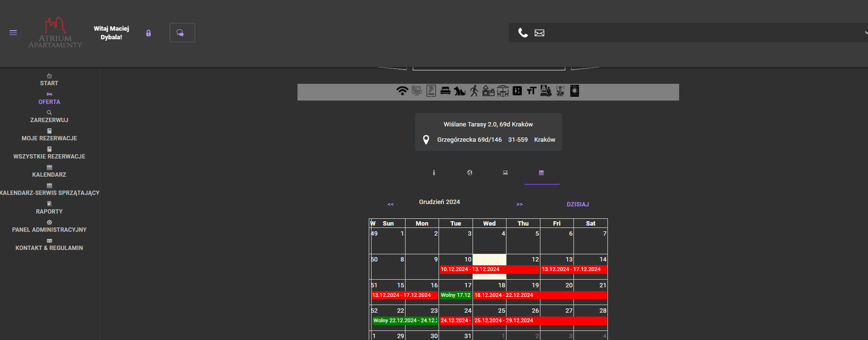
Task: Go to previous month in calendar
Action: (390, 204)
